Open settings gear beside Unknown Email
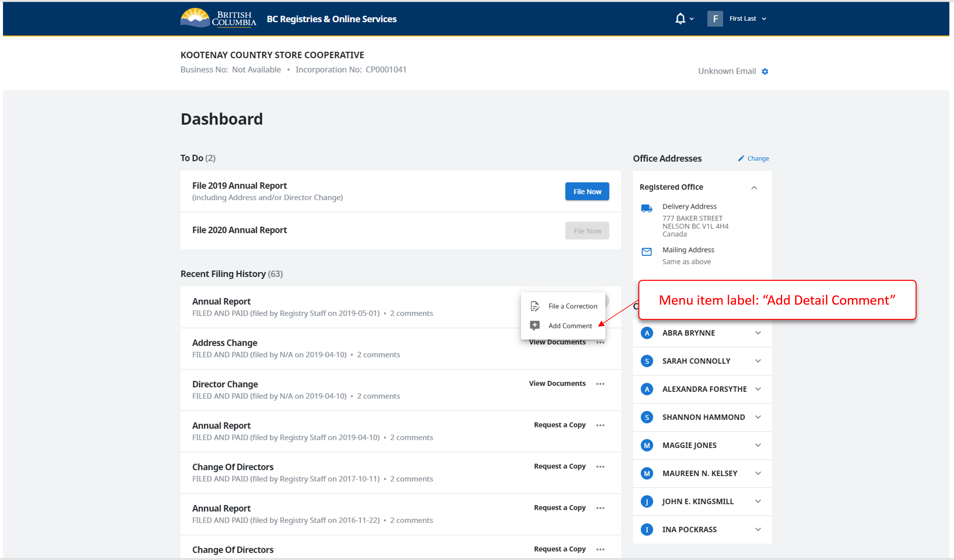 765,71
